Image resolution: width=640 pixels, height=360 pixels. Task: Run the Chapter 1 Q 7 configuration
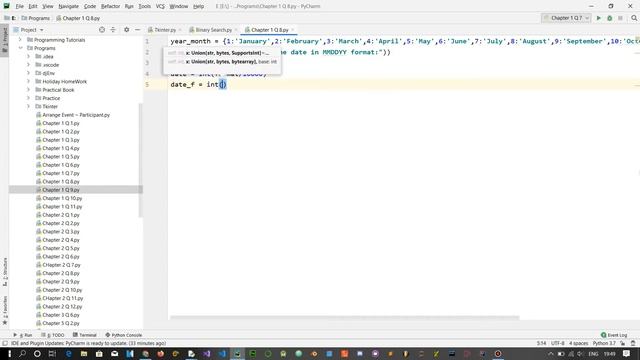[x=598, y=18]
